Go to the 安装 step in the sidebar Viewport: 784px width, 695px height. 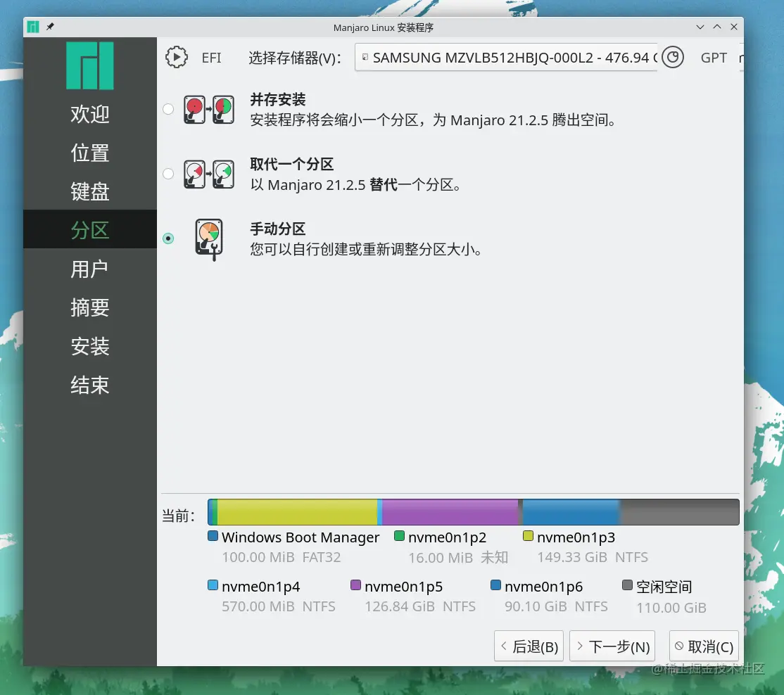pyautogui.click(x=90, y=346)
